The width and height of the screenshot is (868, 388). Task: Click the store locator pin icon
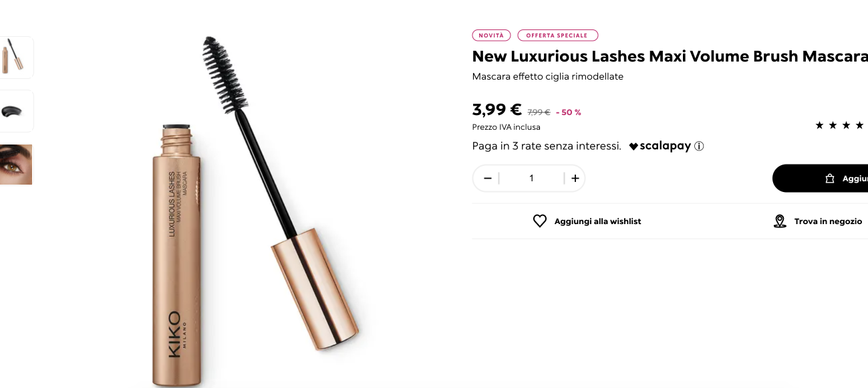coord(780,221)
